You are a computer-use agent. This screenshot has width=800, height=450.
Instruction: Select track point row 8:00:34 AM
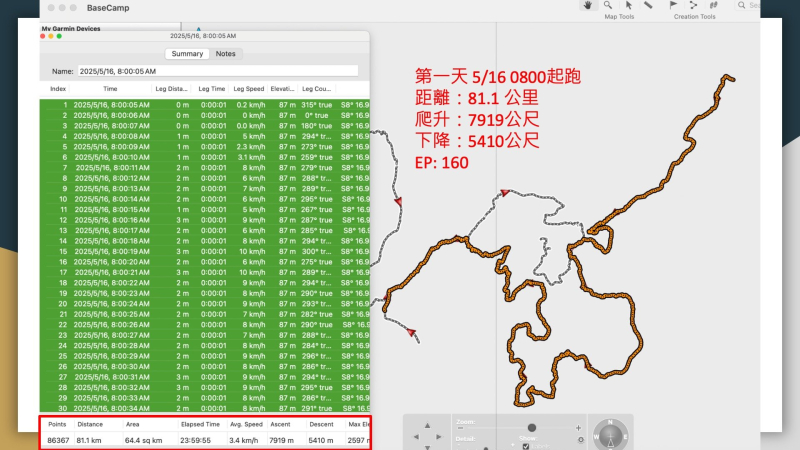click(205, 408)
